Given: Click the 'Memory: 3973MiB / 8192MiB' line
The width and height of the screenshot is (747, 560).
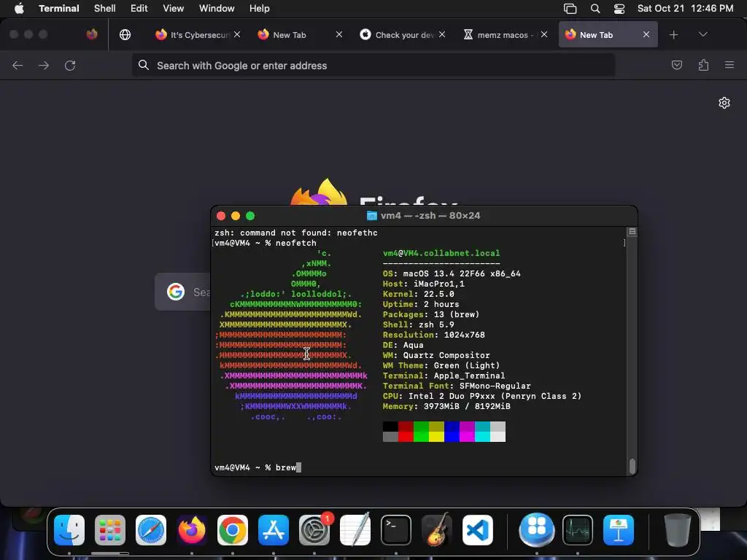Looking at the screenshot, I should 446,407.
